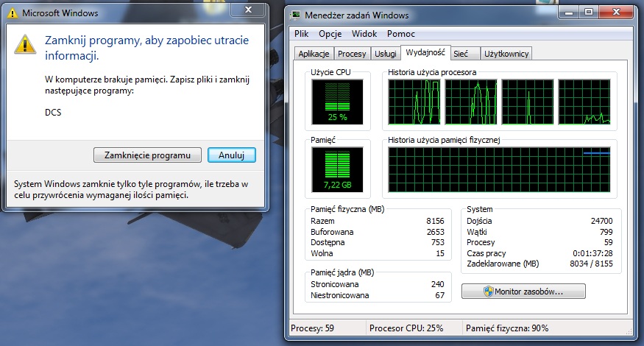Image resolution: width=644 pixels, height=346 pixels.
Task: Switch to the Aplikacje tab
Action: [x=314, y=54]
